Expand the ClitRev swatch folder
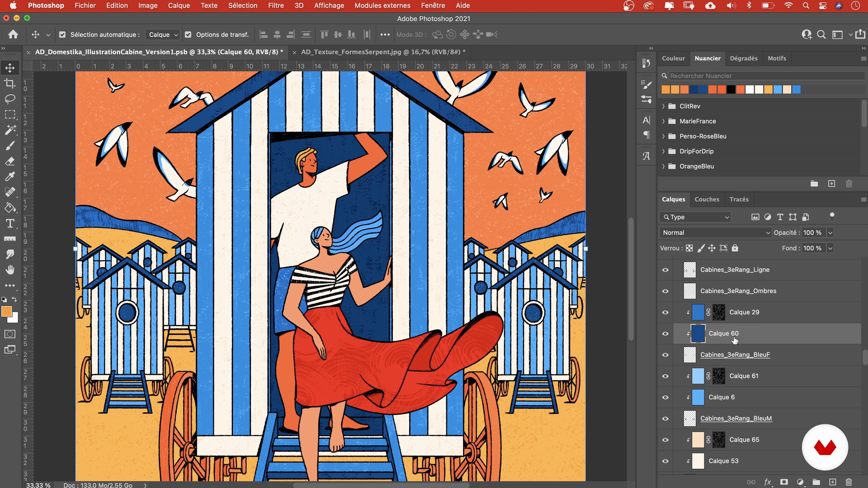This screenshot has height=488, width=868. (x=663, y=106)
